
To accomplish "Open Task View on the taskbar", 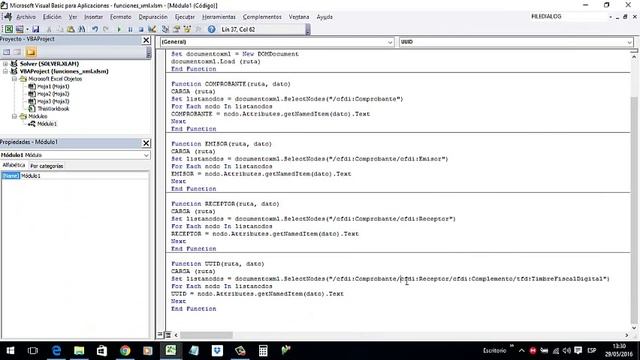I will click(33, 351).
